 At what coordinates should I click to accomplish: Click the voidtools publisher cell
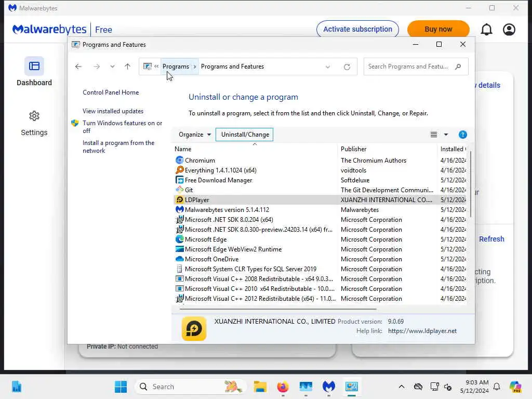click(353, 170)
